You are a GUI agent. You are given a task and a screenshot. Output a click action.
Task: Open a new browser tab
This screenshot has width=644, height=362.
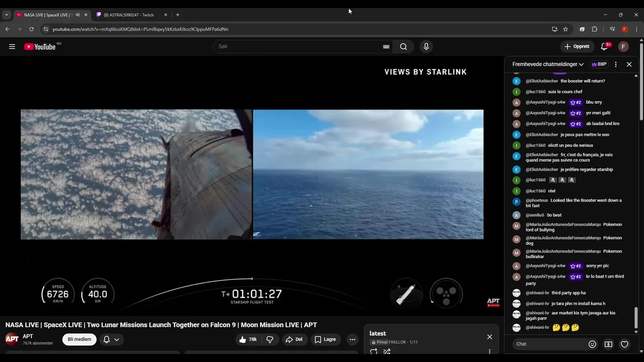tap(178, 15)
